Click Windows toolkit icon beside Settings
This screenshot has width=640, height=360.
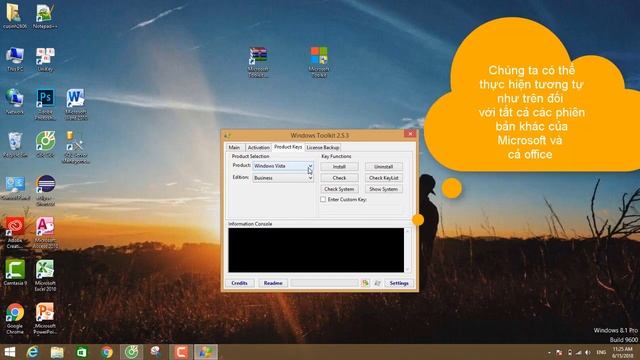(377, 283)
